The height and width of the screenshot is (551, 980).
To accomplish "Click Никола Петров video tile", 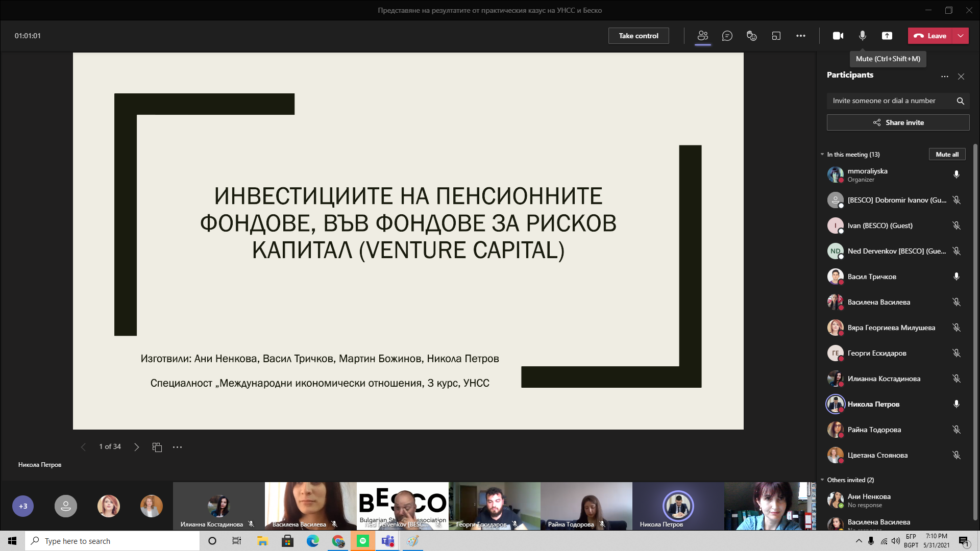I will tap(678, 506).
